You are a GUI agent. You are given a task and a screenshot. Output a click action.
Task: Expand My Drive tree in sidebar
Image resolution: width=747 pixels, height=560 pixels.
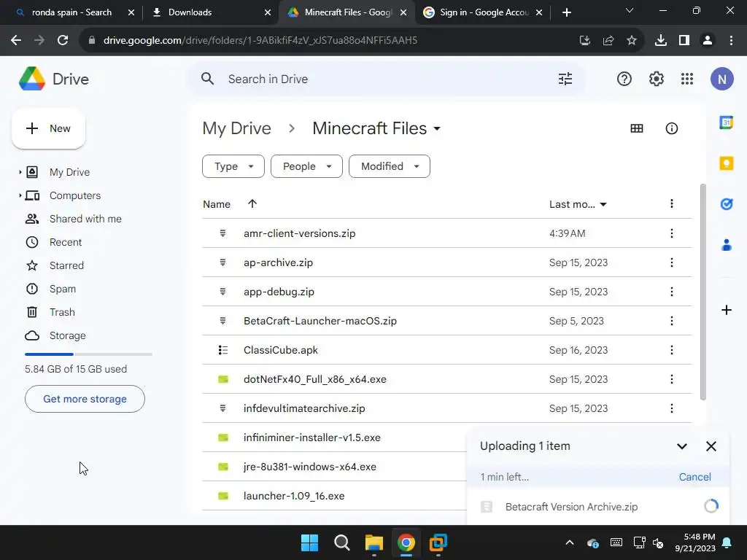(x=20, y=172)
